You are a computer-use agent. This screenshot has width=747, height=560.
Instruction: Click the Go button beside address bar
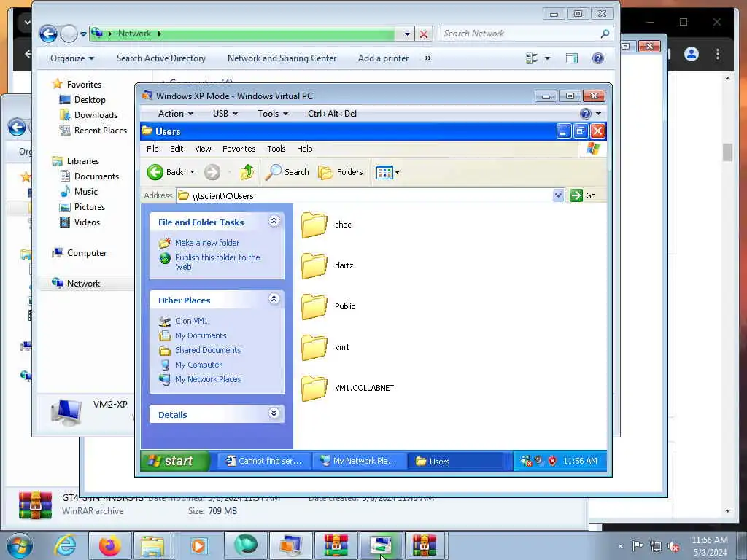pyautogui.click(x=583, y=195)
